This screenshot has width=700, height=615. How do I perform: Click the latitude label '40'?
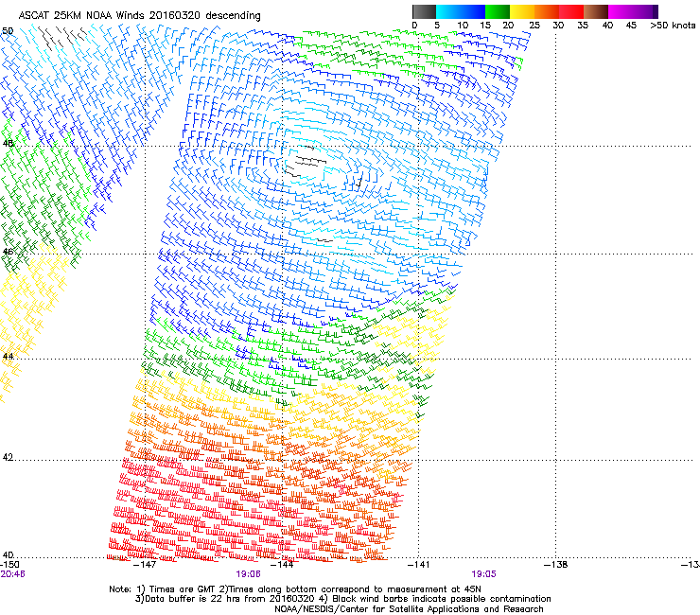pyautogui.click(x=8, y=554)
